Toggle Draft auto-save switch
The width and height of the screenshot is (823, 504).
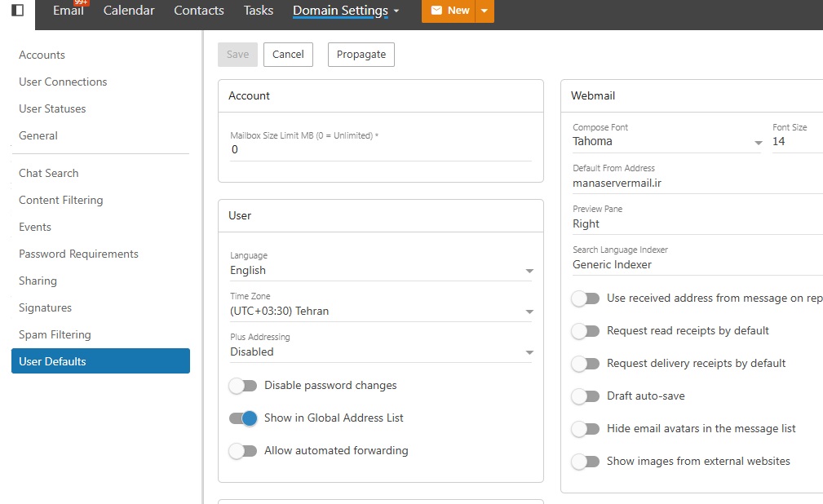[x=585, y=396]
